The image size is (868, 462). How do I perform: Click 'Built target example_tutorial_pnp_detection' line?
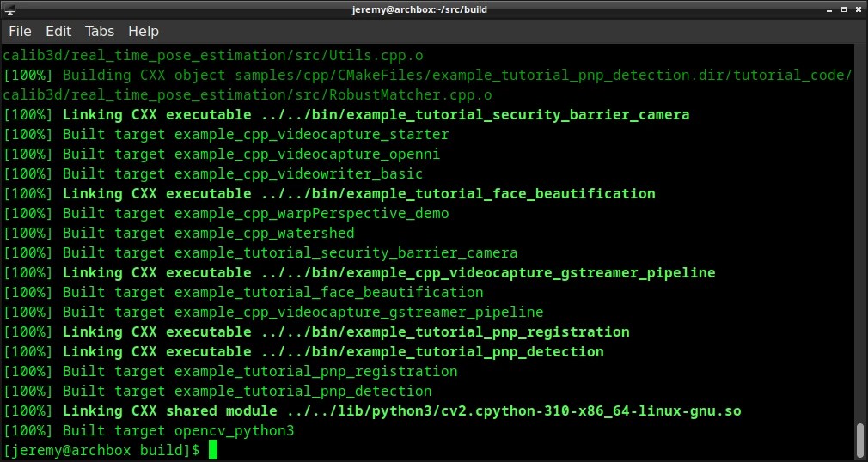click(217, 392)
